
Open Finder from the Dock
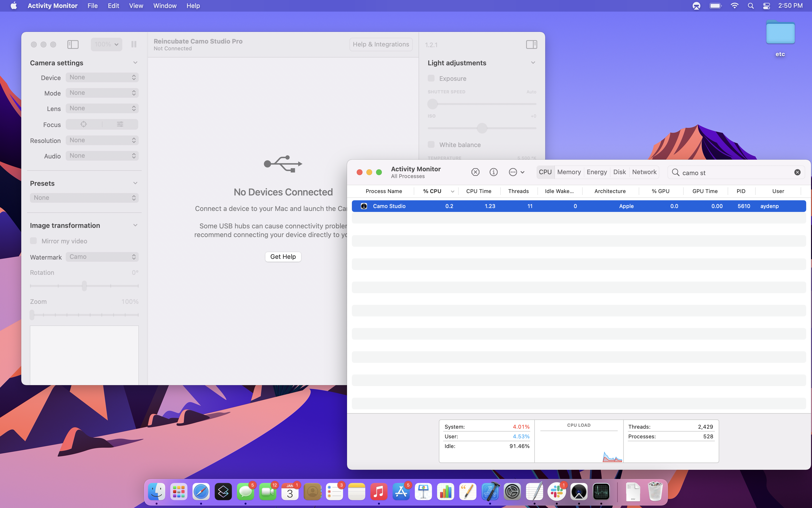point(157,492)
